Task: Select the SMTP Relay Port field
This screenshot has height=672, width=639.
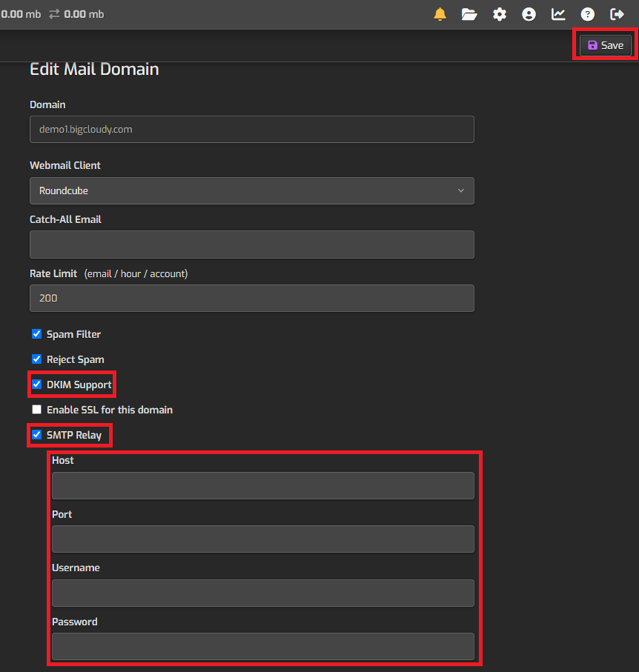Action: [x=263, y=539]
